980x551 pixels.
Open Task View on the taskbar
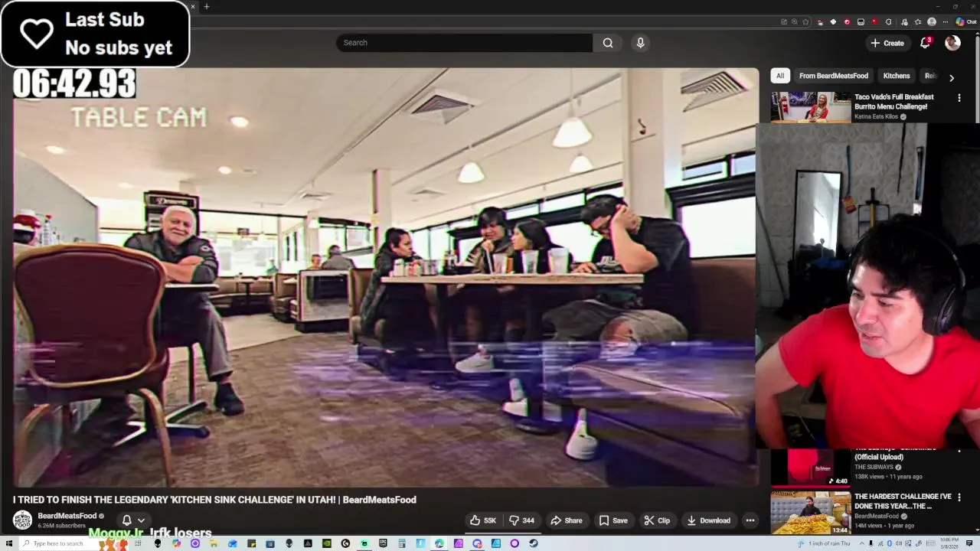click(138, 543)
